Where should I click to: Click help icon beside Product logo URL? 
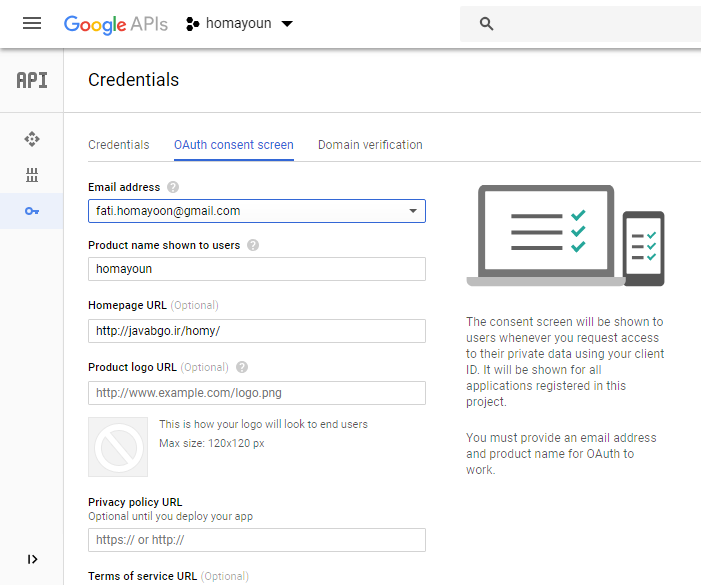click(242, 367)
